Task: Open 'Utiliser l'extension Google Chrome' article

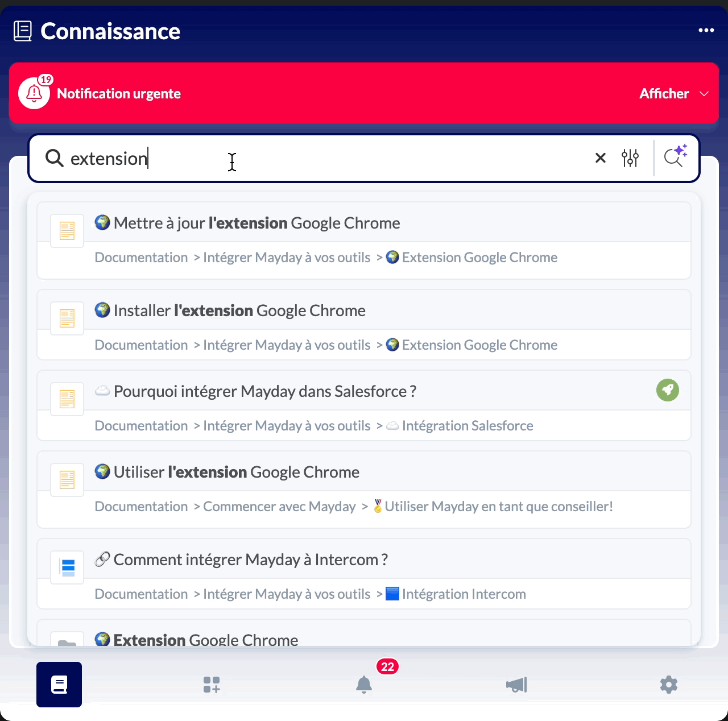Action: 236,472
